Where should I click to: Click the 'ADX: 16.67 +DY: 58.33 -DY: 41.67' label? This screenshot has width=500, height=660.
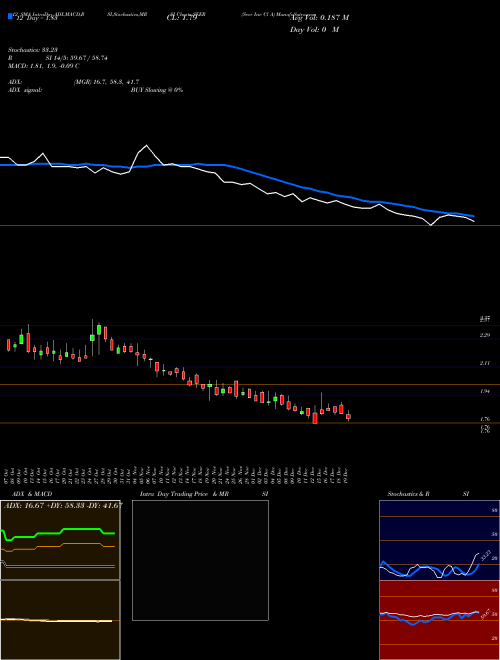pos(63,506)
